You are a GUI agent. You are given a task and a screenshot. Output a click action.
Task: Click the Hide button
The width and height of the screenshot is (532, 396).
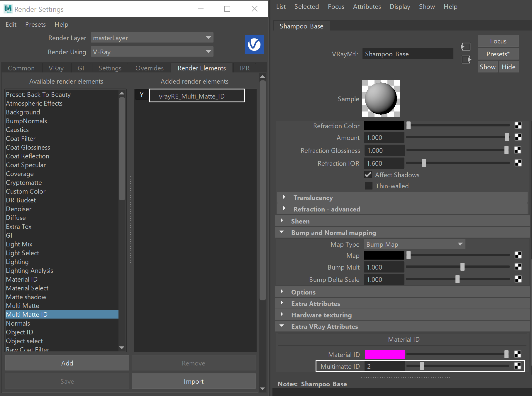click(x=509, y=67)
